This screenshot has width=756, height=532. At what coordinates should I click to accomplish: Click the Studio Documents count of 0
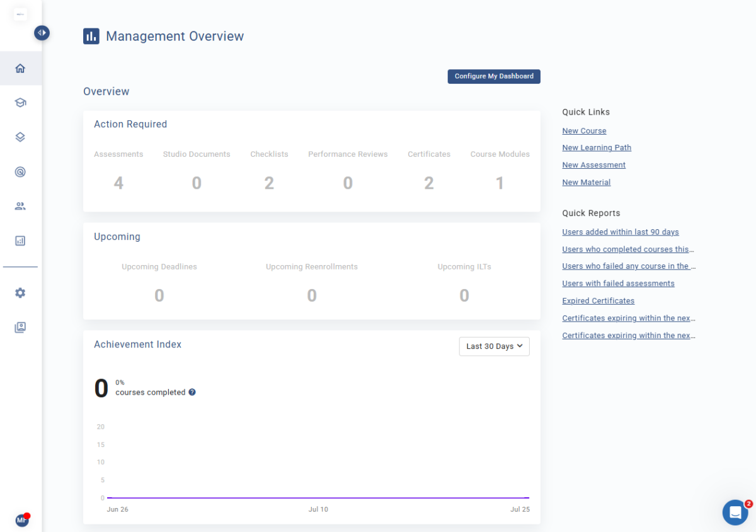tap(197, 183)
